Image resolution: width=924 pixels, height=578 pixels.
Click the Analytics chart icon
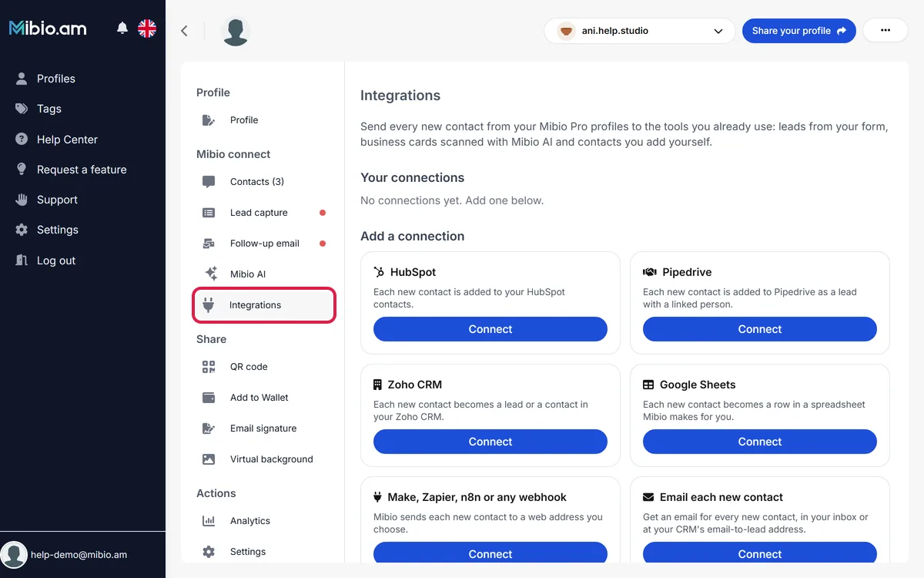pos(209,521)
